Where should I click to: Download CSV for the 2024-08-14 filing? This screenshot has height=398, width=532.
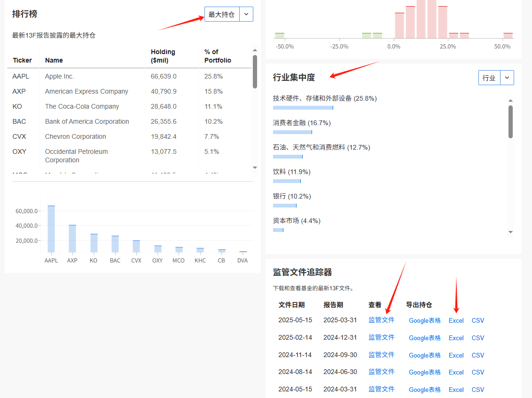click(x=477, y=372)
